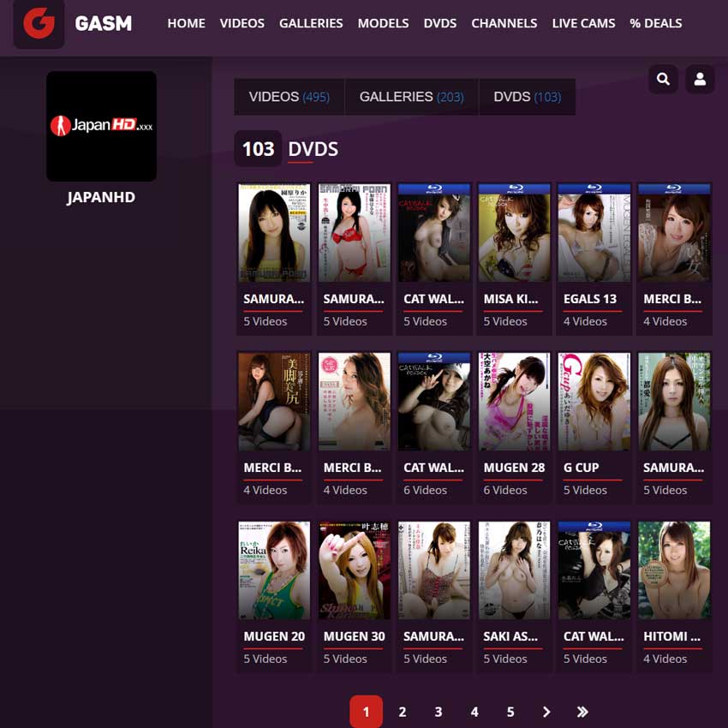Open the HOME menu item
The image size is (728, 728).
(x=186, y=23)
